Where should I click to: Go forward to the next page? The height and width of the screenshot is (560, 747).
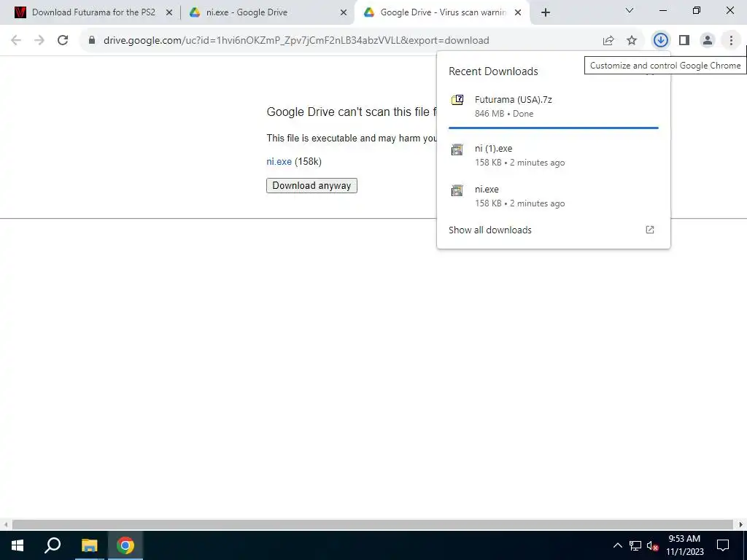[x=39, y=41]
